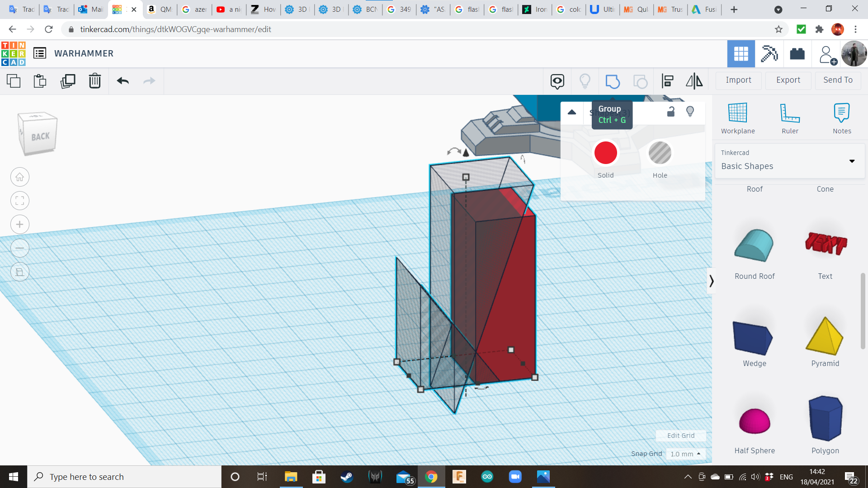Click the Ungroup icon

[x=640, y=81]
